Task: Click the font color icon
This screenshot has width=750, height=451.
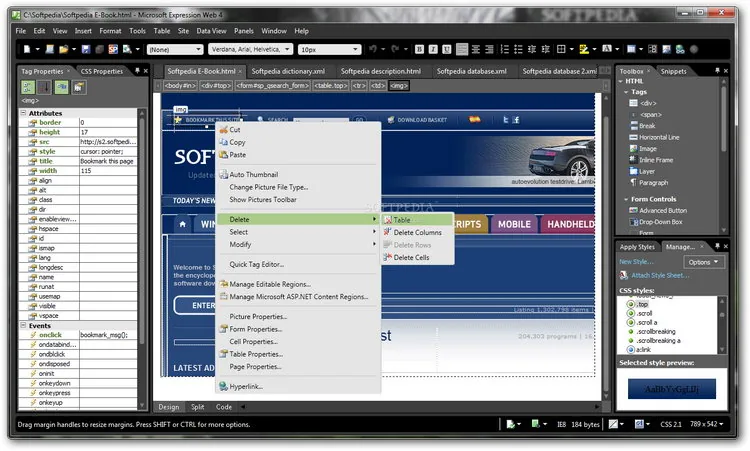Action: [607, 49]
